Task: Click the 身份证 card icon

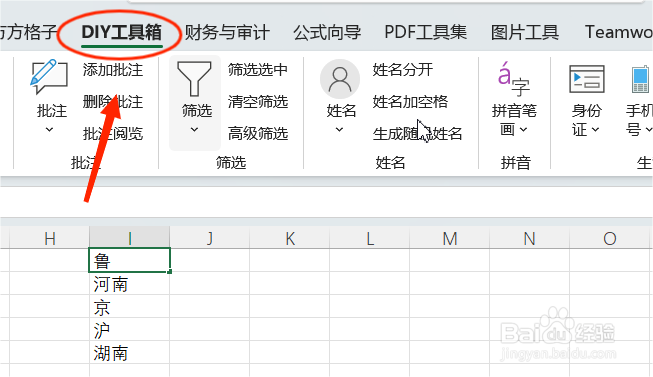Action: [587, 79]
